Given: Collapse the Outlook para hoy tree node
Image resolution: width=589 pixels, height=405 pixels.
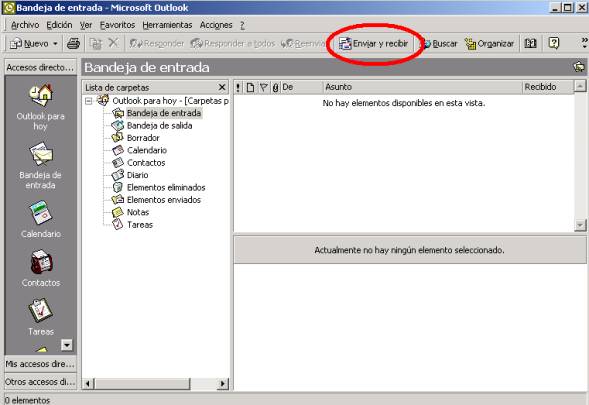Looking at the screenshot, I should [x=88, y=101].
